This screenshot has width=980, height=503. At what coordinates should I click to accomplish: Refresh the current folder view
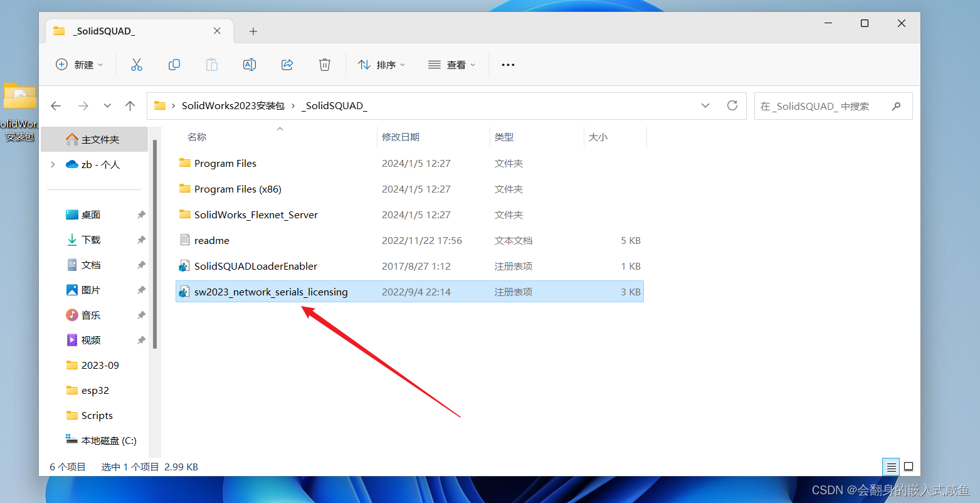[732, 105]
